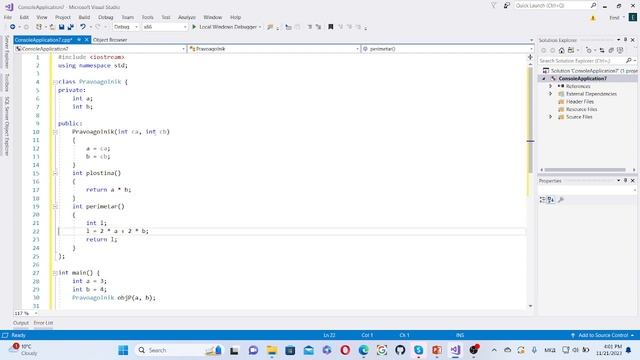640x360 pixels.
Task: Open the x86 platform dropdown
Action: [165, 27]
